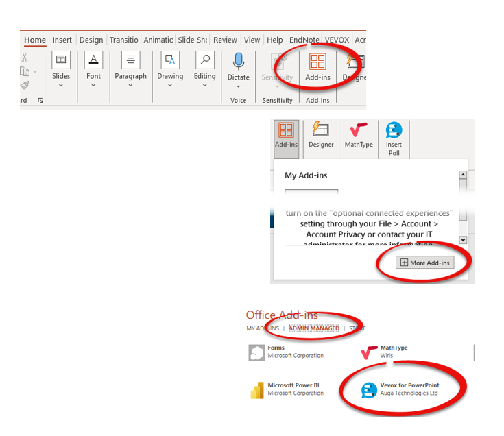Screen dimensions: 504x436
Task: Click the Slides icon
Action: click(61, 60)
